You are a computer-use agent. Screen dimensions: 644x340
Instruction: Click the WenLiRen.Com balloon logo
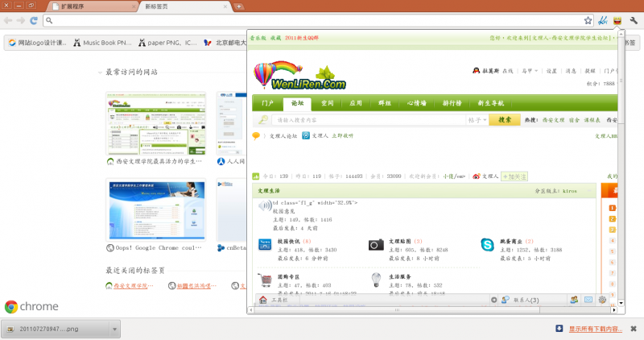[299, 75]
